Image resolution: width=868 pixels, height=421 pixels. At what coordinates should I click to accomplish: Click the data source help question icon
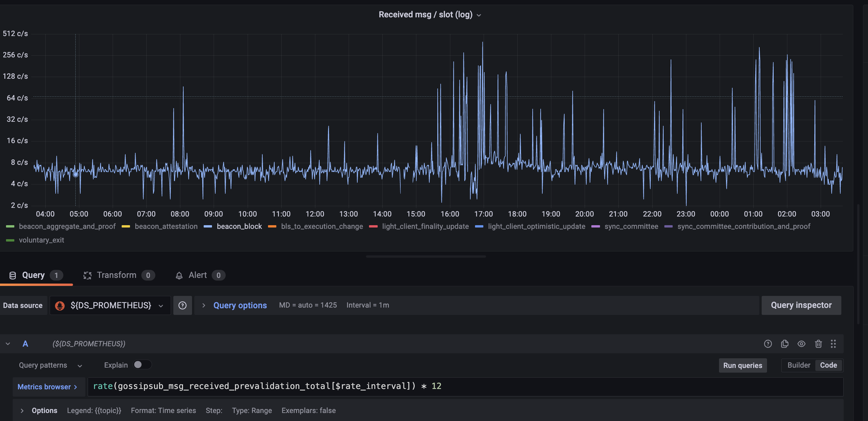click(182, 305)
